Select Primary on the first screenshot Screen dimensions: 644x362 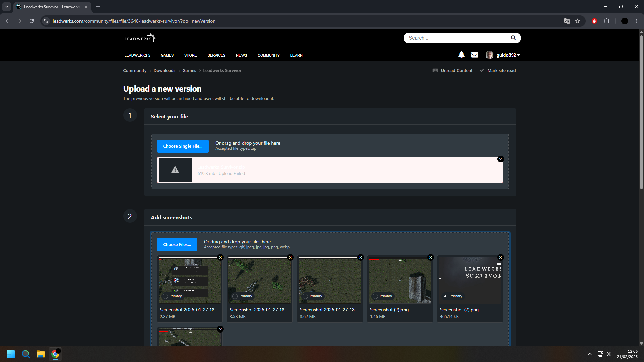coord(165,296)
